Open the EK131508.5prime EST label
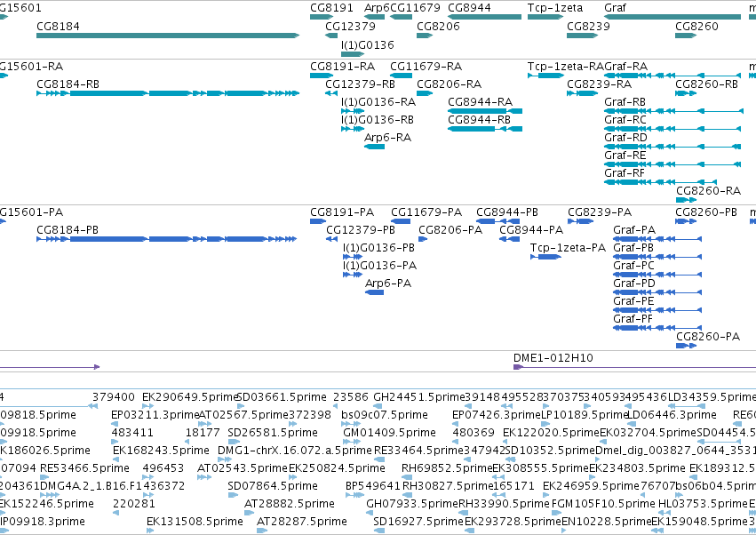Viewport: 756px width, 535px height. [195, 522]
